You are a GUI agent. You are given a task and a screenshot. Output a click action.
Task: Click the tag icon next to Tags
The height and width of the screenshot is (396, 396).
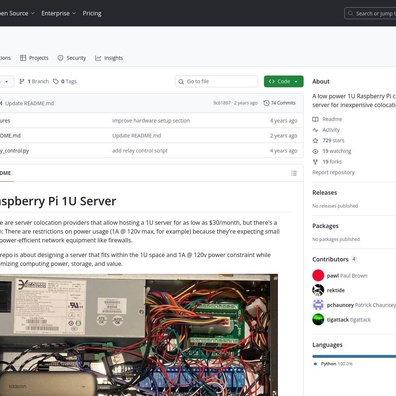(x=56, y=81)
